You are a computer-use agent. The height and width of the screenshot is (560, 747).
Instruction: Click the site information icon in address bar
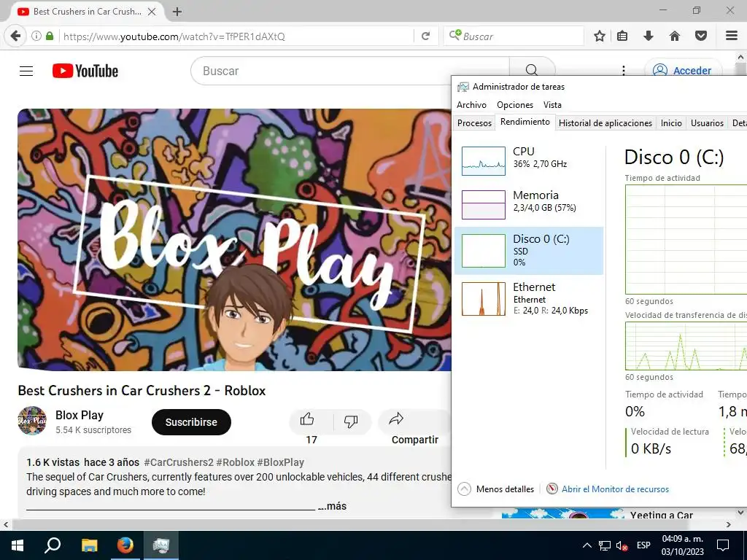(36, 36)
